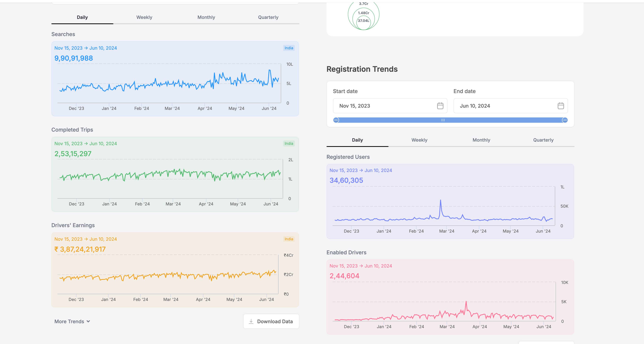Switch ride trends to Monthly tab
Image resolution: width=644 pixels, height=344 pixels.
206,17
